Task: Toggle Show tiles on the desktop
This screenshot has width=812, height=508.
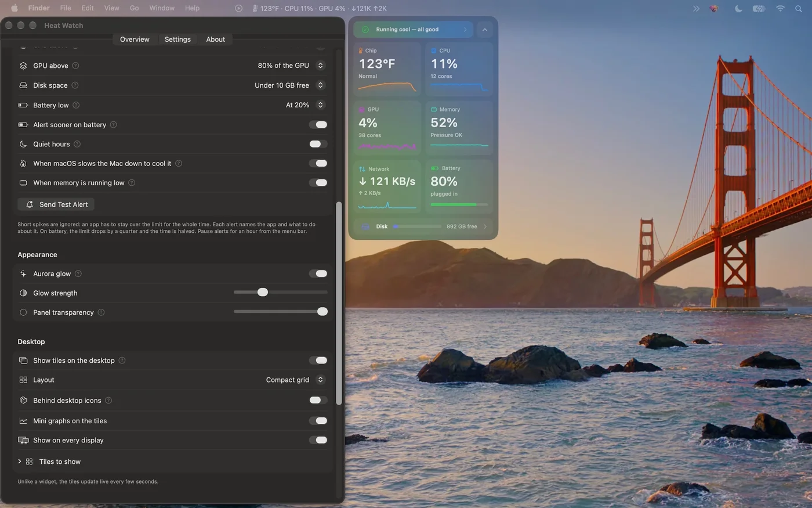Action: tap(318, 361)
